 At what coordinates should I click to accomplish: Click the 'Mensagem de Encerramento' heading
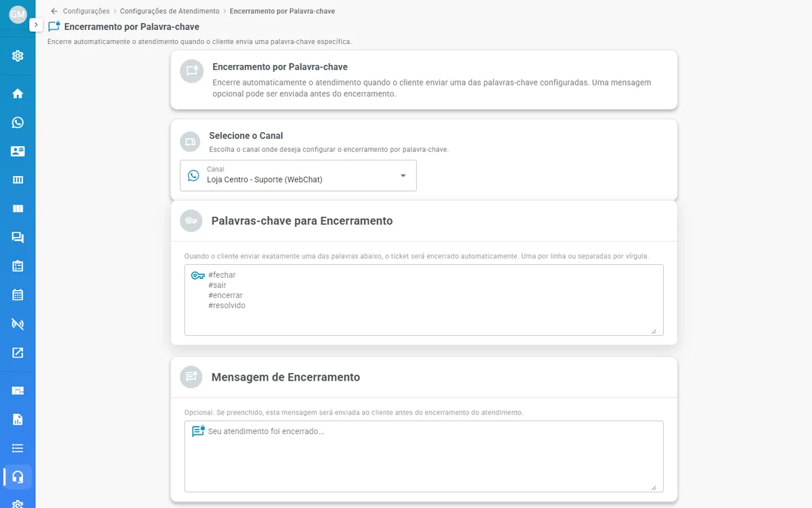pos(286,377)
